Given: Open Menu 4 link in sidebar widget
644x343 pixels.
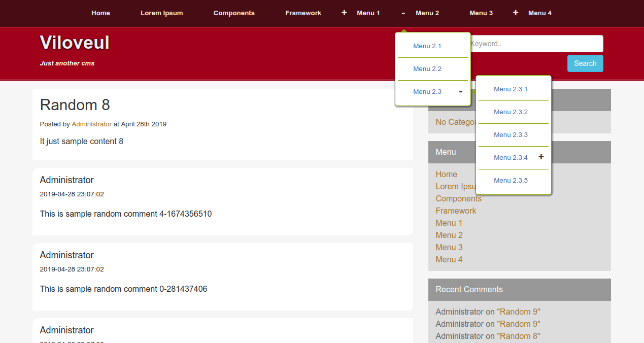Looking at the screenshot, I should [449, 260].
